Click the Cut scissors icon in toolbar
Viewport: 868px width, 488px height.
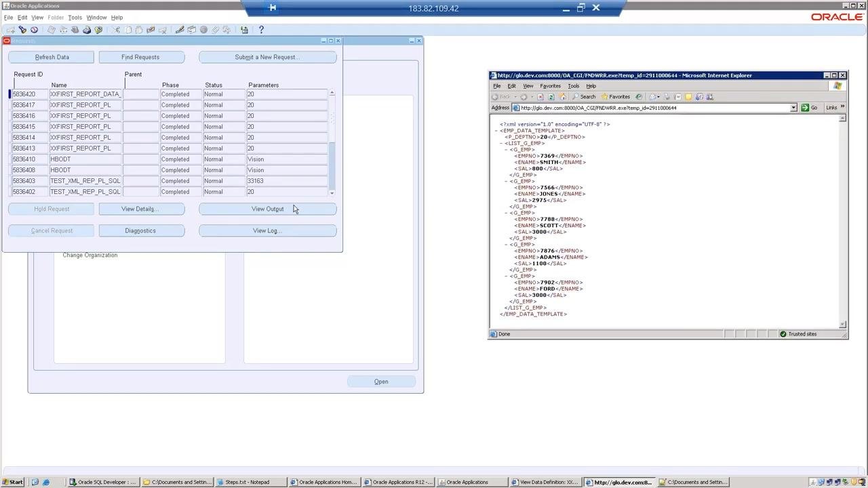click(116, 30)
